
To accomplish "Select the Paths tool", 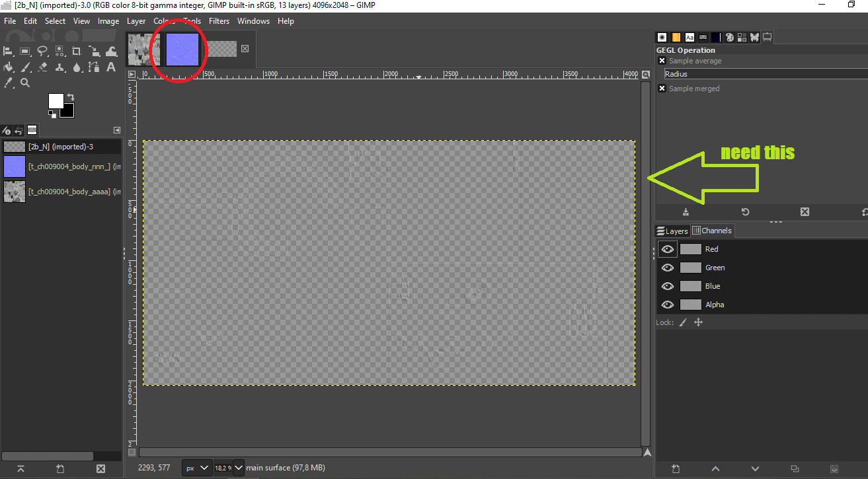I will coord(94,67).
